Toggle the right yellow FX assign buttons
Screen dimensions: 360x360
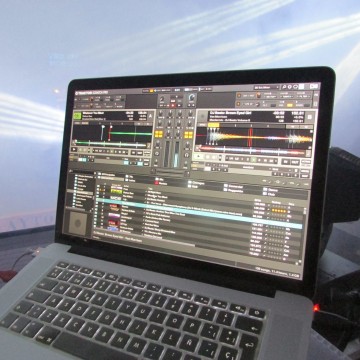point(188,135)
